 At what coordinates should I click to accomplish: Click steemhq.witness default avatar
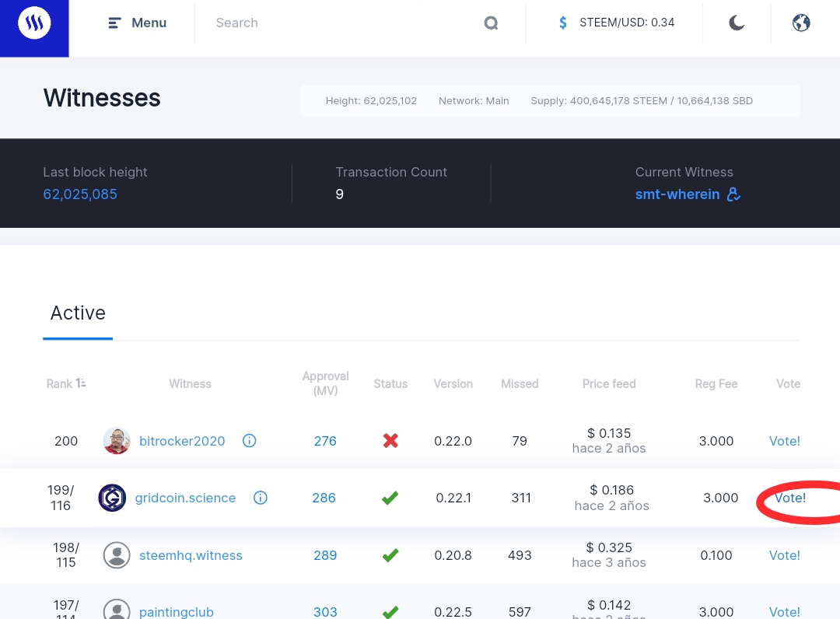coord(117,554)
